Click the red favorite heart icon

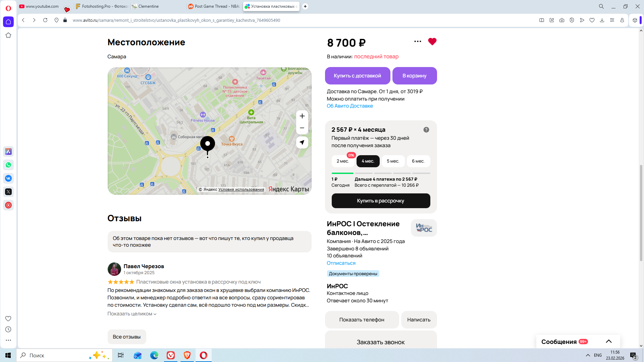pos(432,42)
